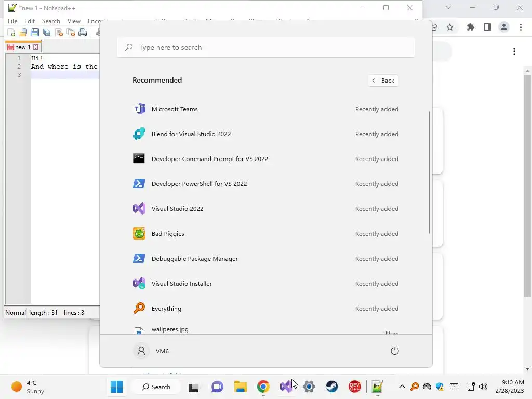The height and width of the screenshot is (399, 532).
Task: Open Notepad++ Search menu
Action: 51,21
